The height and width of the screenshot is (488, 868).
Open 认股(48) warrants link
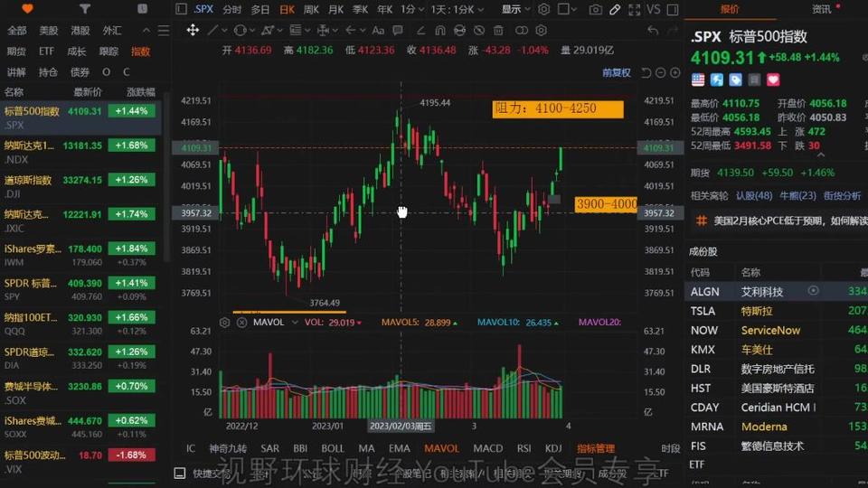[754, 195]
